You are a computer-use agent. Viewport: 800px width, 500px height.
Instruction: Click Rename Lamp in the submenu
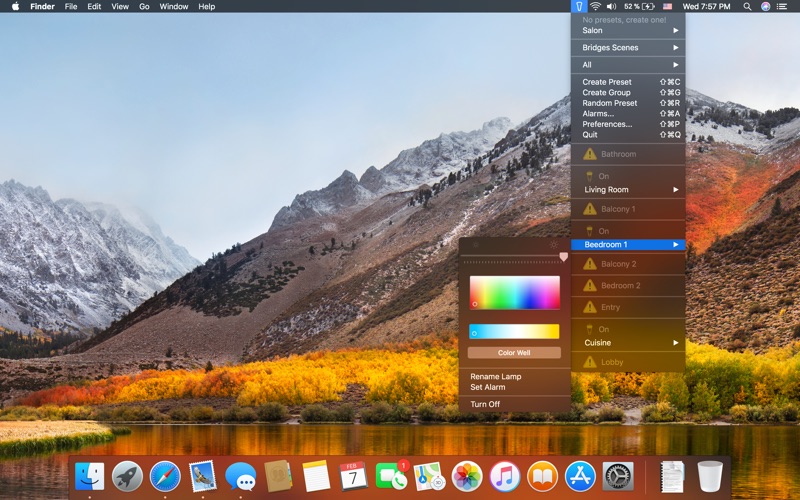(496, 376)
